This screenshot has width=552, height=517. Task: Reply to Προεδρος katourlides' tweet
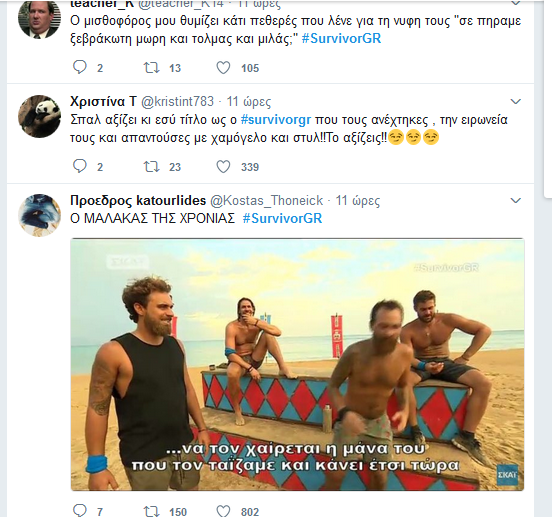tap(80, 510)
